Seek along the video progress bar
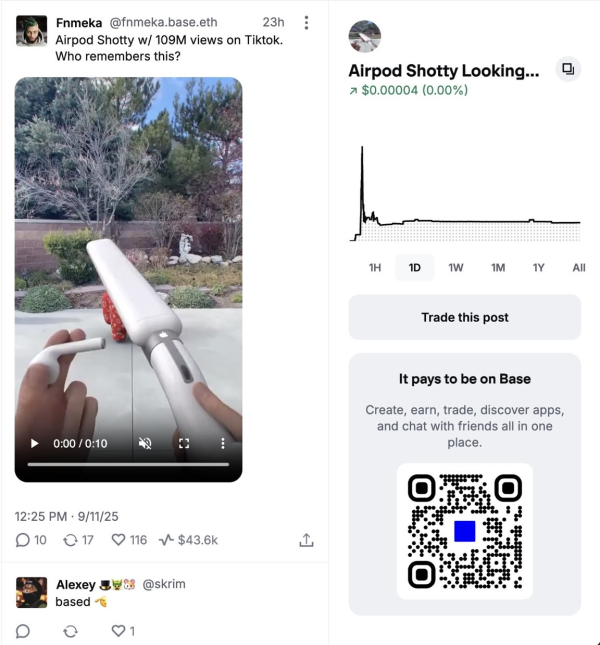Image resolution: width=600 pixels, height=645 pixels. click(x=128, y=464)
